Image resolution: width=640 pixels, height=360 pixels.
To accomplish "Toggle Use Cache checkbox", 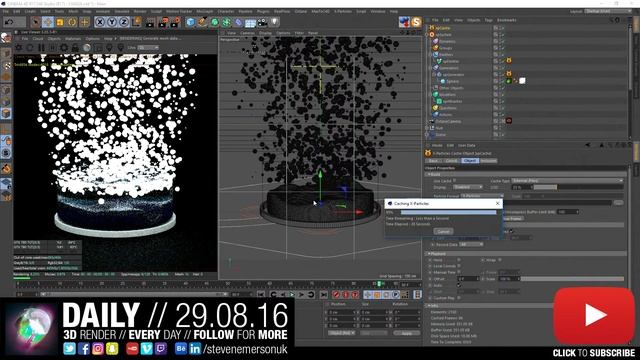I will [x=454, y=180].
